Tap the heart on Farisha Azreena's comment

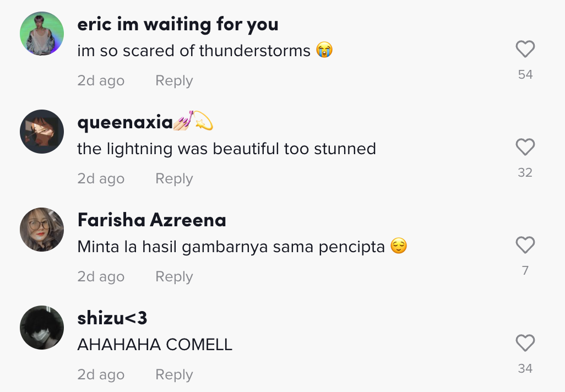click(x=525, y=245)
